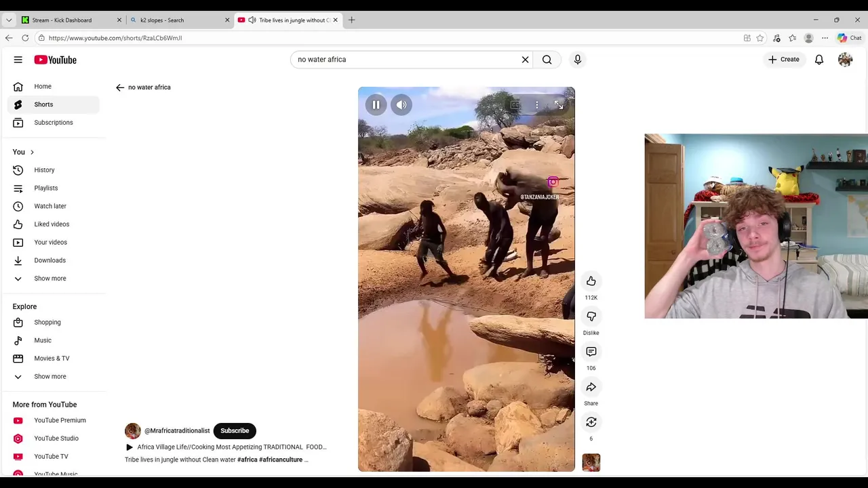This screenshot has height=488, width=868.
Task: Open the comments panel with 106 comments
Action: [x=591, y=352]
